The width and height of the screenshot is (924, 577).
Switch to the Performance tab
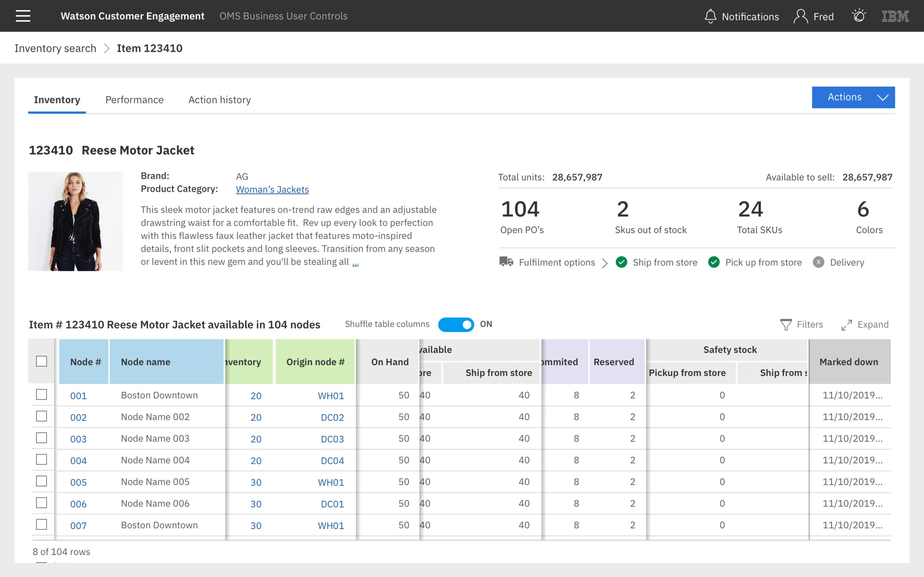(x=135, y=100)
